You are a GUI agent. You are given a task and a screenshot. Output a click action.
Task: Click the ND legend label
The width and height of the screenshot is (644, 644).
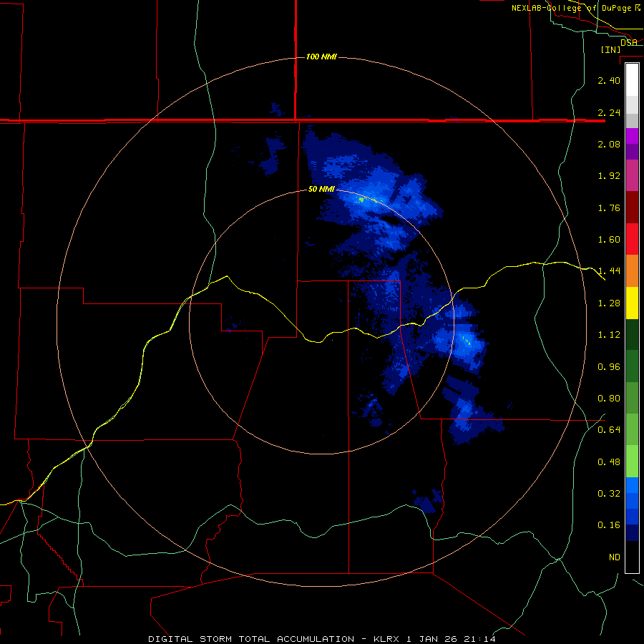click(615, 557)
